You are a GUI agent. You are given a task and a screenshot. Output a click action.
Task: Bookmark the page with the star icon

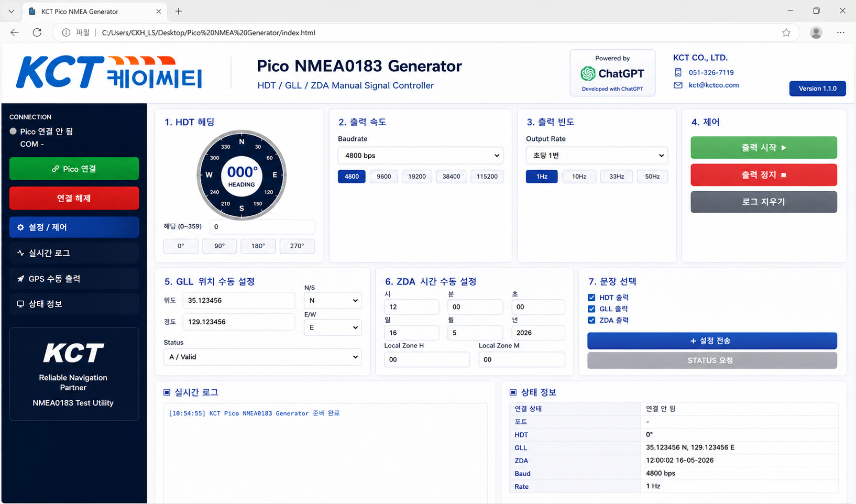(786, 32)
